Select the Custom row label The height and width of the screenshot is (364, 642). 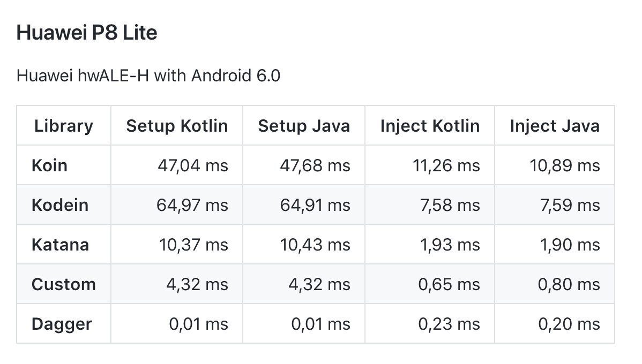coord(63,284)
